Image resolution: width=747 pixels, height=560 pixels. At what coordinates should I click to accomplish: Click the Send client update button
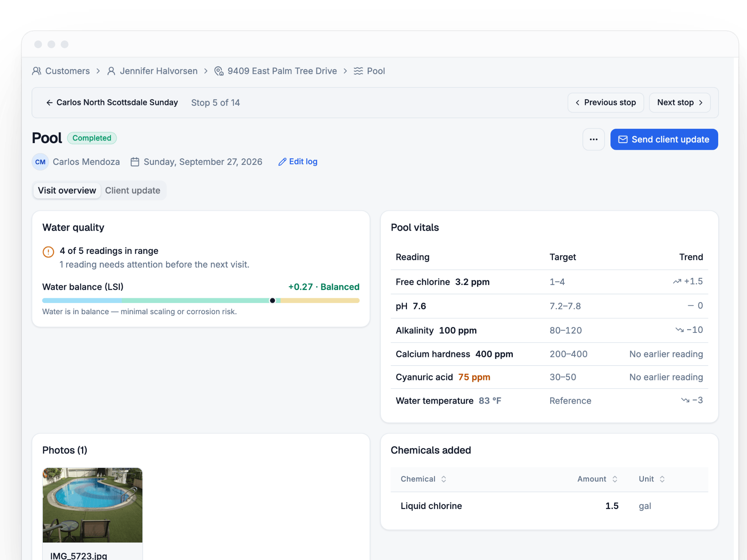click(x=664, y=139)
